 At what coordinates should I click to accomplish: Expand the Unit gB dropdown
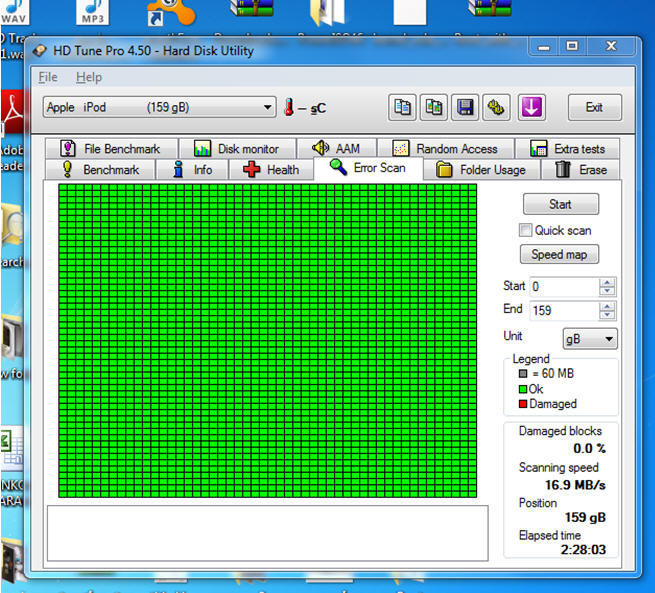point(590,339)
